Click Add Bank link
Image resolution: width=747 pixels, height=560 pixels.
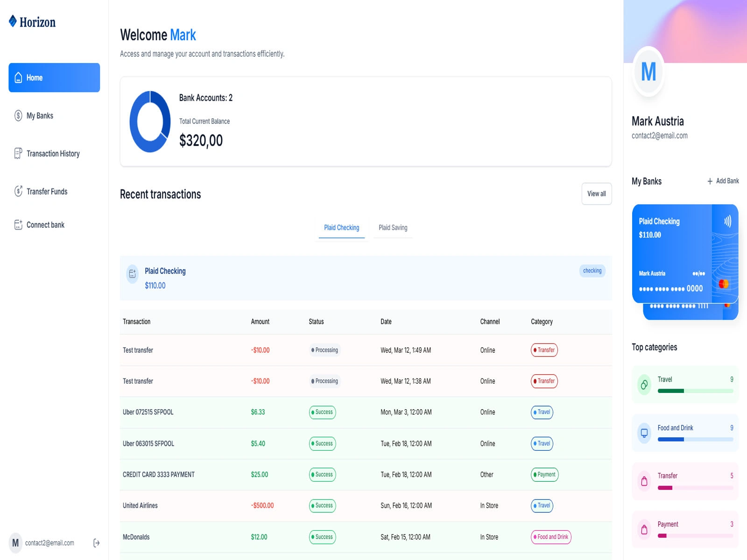coord(723,181)
